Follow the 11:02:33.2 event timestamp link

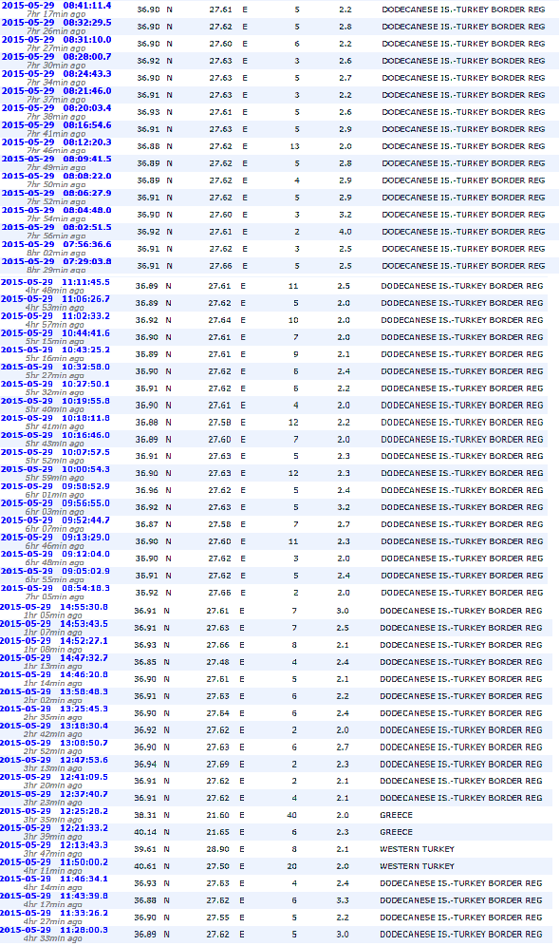(x=55, y=315)
